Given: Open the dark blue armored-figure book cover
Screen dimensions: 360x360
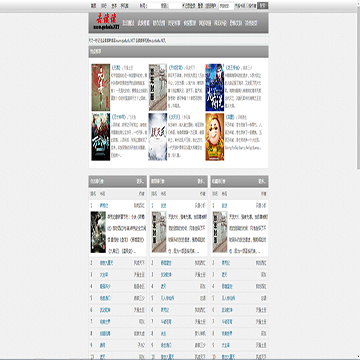Looking at the screenshot, I should pos(215,87).
